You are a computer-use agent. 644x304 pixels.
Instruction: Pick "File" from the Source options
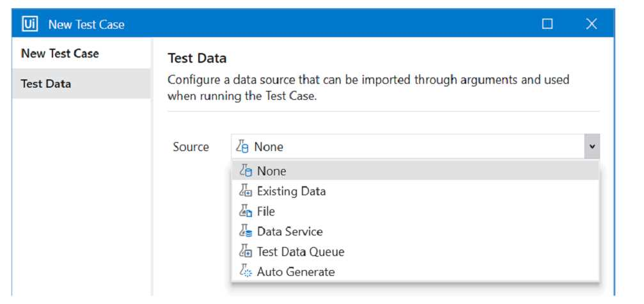click(266, 211)
